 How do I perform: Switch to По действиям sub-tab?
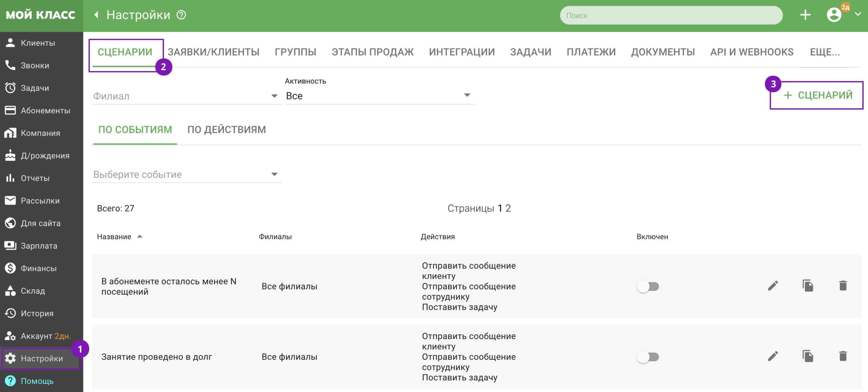tap(226, 130)
